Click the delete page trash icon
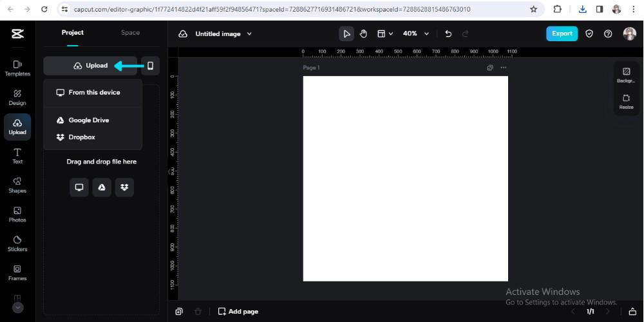The height and width of the screenshot is (322, 644). pyautogui.click(x=198, y=311)
